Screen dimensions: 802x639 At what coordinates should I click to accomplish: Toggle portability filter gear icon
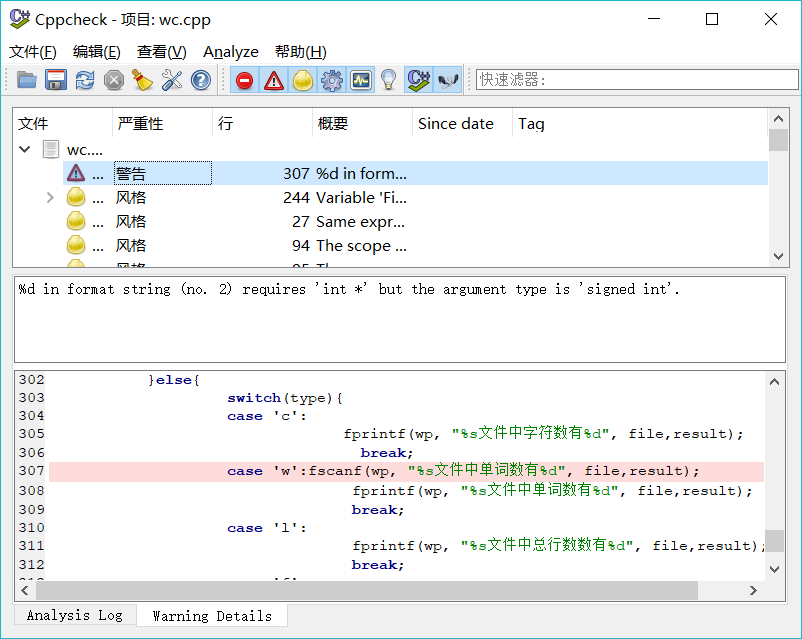point(332,80)
